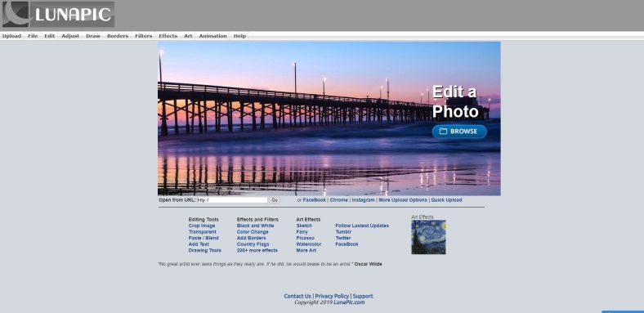Open the Art menu
Viewport: 644px width, 313px height.
point(188,36)
